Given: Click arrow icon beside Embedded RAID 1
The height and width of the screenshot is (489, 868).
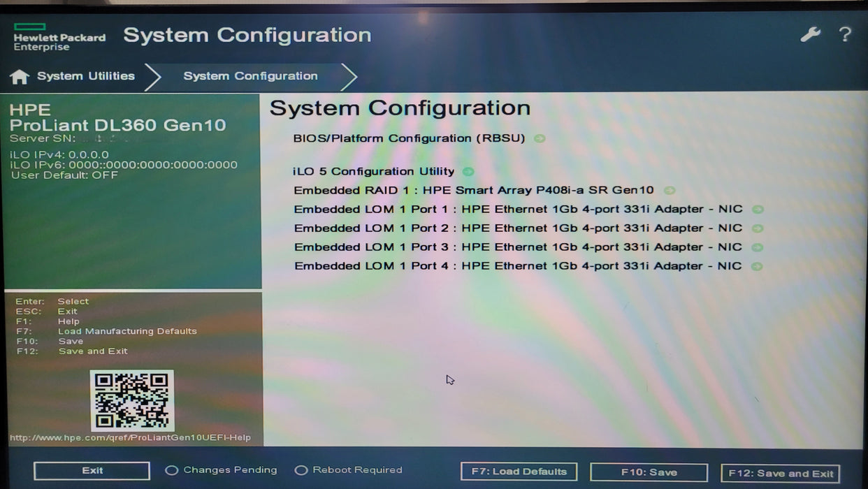Looking at the screenshot, I should pyautogui.click(x=670, y=190).
